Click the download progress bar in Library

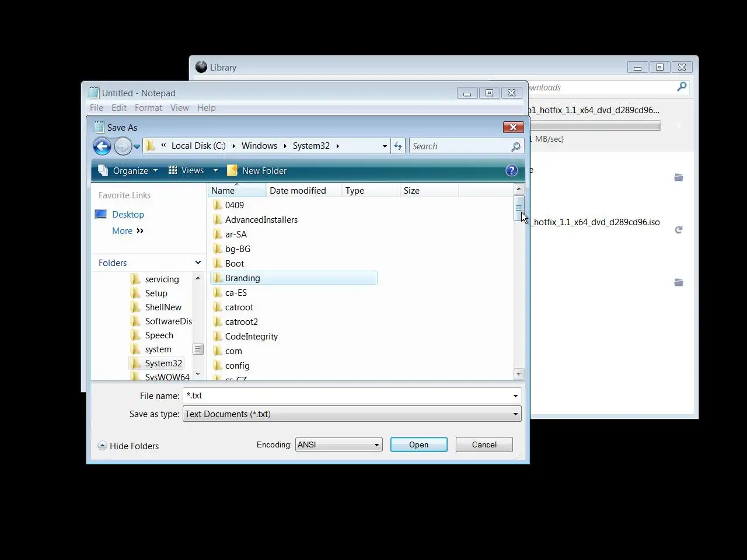595,125
